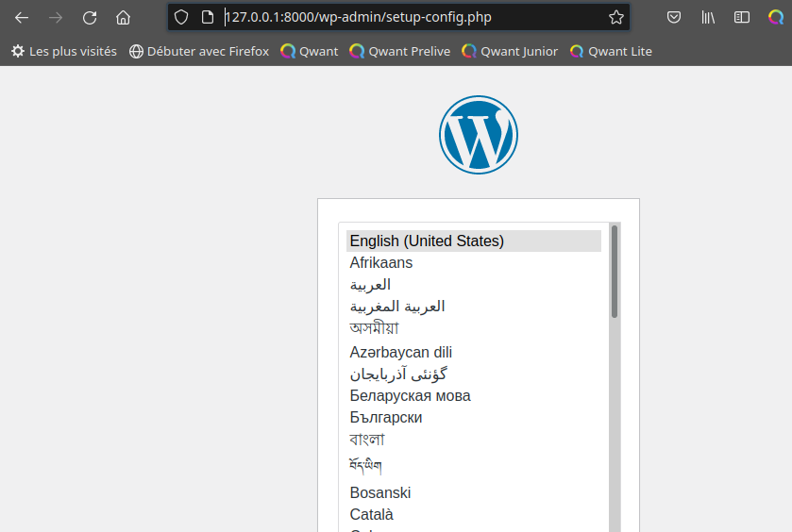Click the forward navigation arrow
Image resolution: width=792 pixels, height=532 pixels.
[56, 18]
